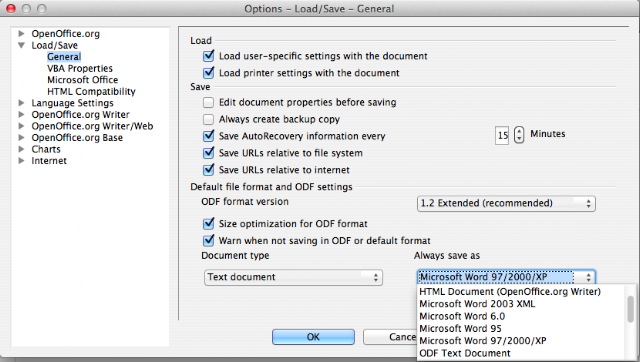Screen dimensions: 640x362
Task: Select the Charts category label
Action: [46, 149]
